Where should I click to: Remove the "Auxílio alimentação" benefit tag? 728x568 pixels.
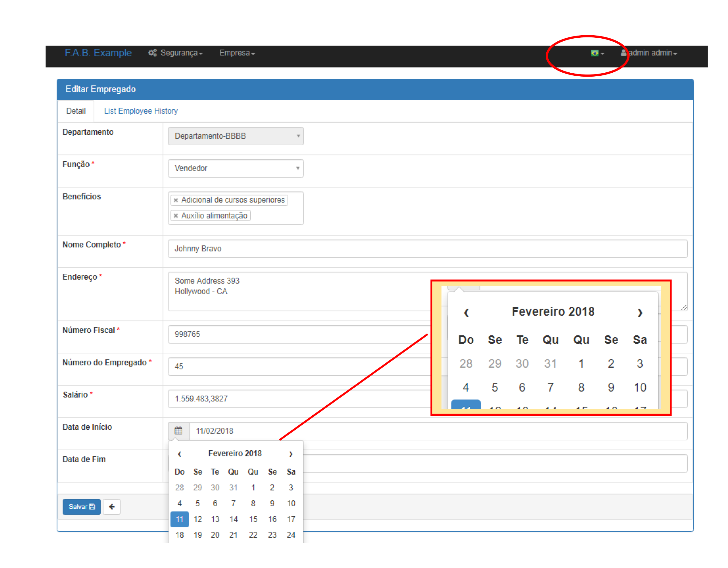(x=176, y=216)
